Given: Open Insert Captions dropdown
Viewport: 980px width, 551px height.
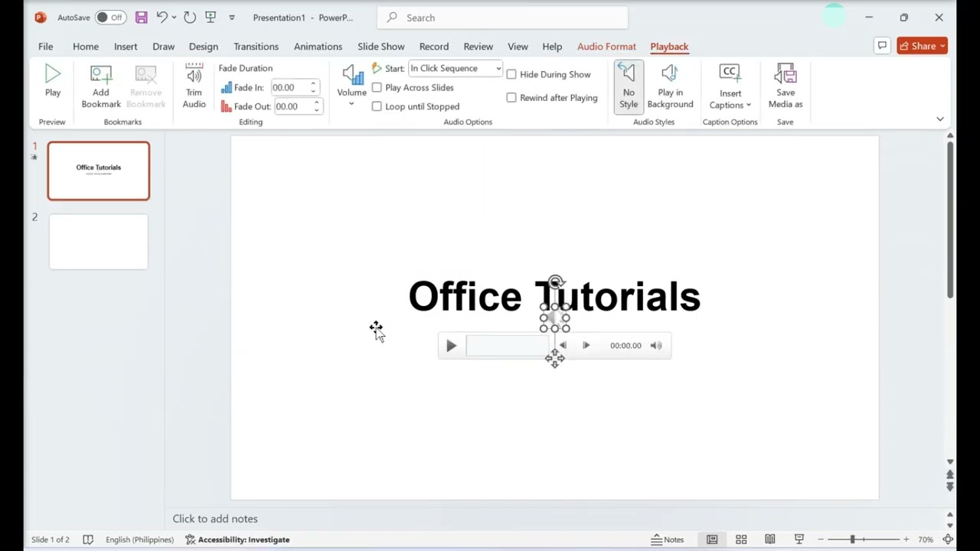Looking at the screenshot, I should 730,86.
